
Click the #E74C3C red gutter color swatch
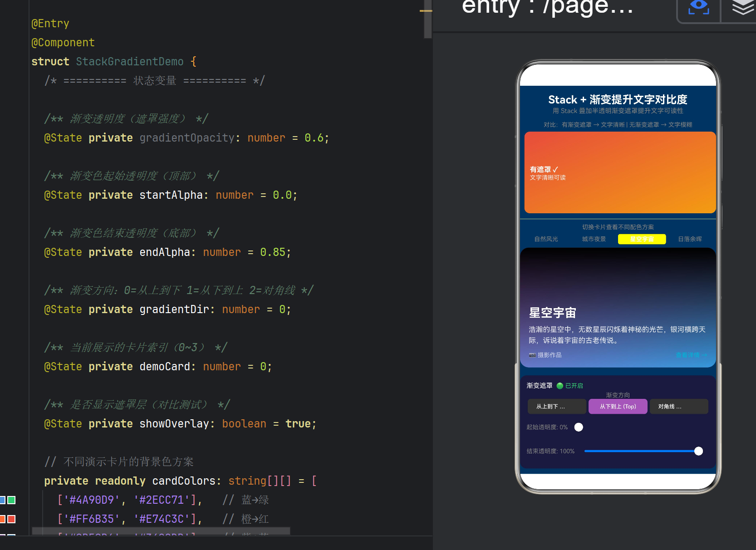12,519
